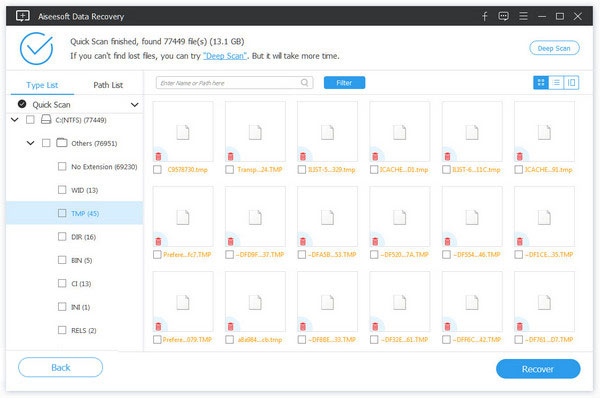The height and width of the screenshot is (398, 600).
Task: Click the Recover button
Action: (538, 369)
